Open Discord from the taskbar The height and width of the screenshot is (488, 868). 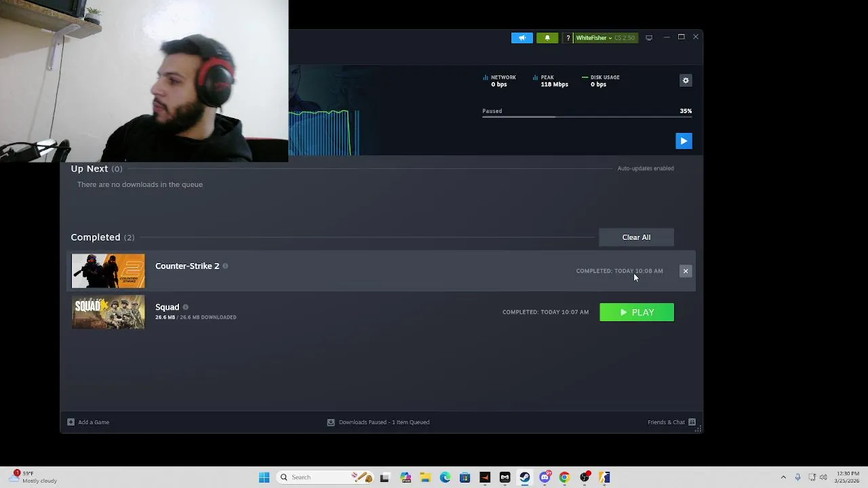(545, 477)
